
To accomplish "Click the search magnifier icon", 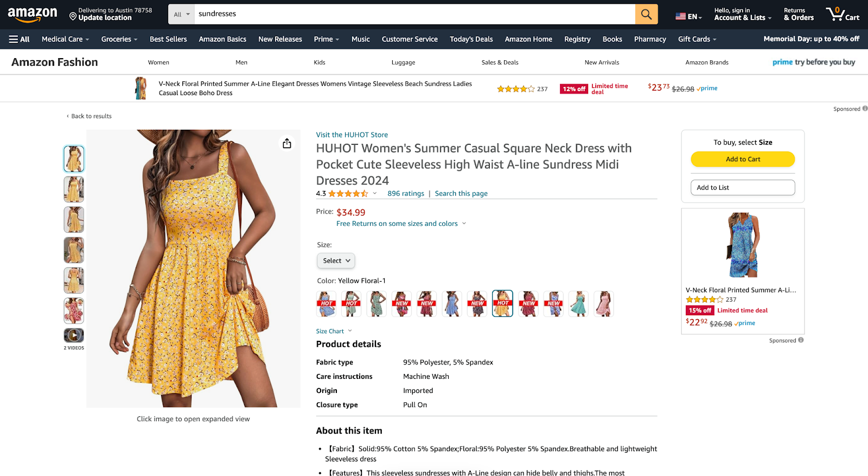I will pos(646,14).
